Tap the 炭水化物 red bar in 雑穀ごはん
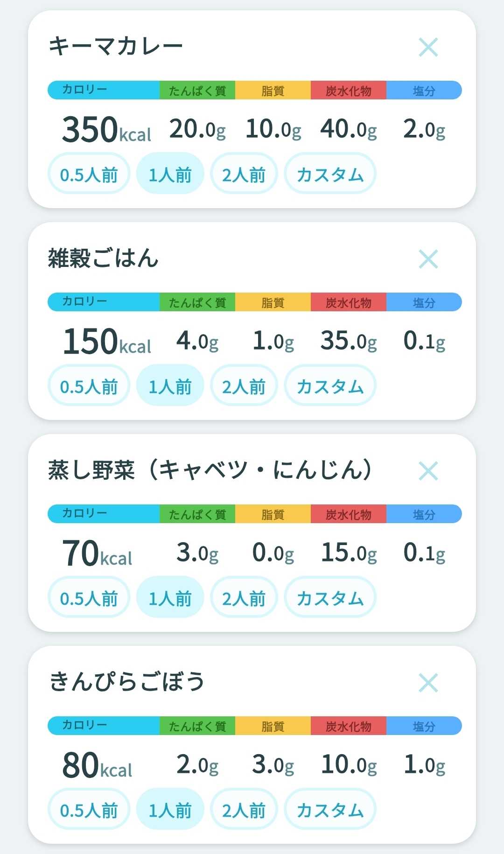 click(349, 302)
